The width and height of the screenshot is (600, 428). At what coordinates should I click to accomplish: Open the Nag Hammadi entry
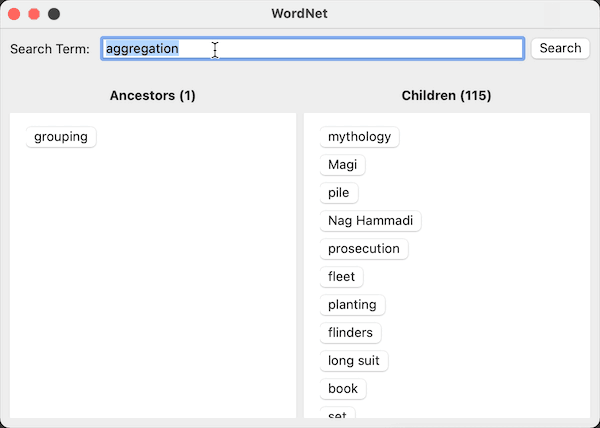coord(370,221)
